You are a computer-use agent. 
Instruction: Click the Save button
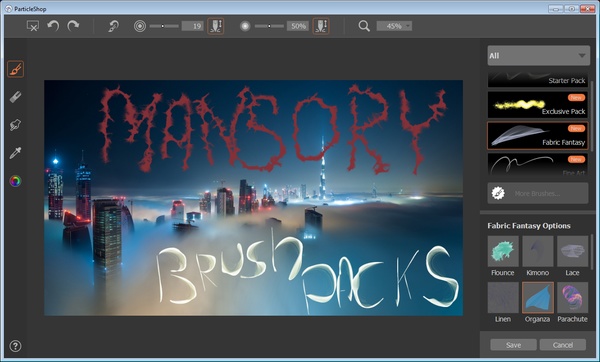(x=513, y=345)
